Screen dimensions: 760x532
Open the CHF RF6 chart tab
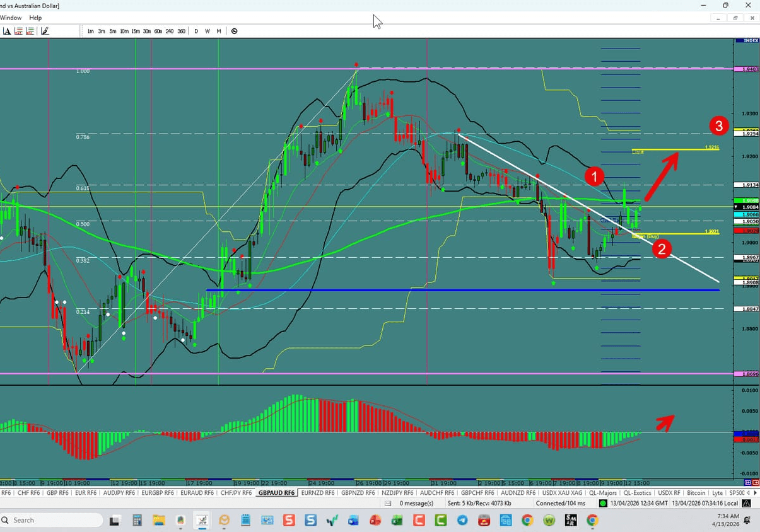tap(29, 493)
